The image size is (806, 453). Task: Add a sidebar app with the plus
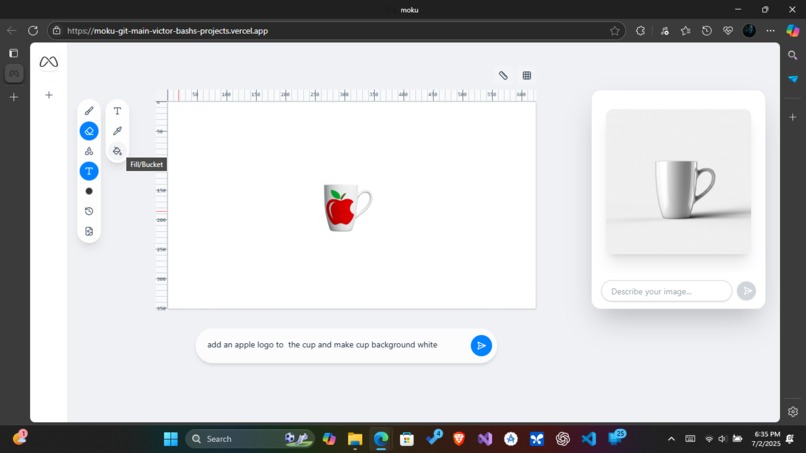tap(793, 117)
